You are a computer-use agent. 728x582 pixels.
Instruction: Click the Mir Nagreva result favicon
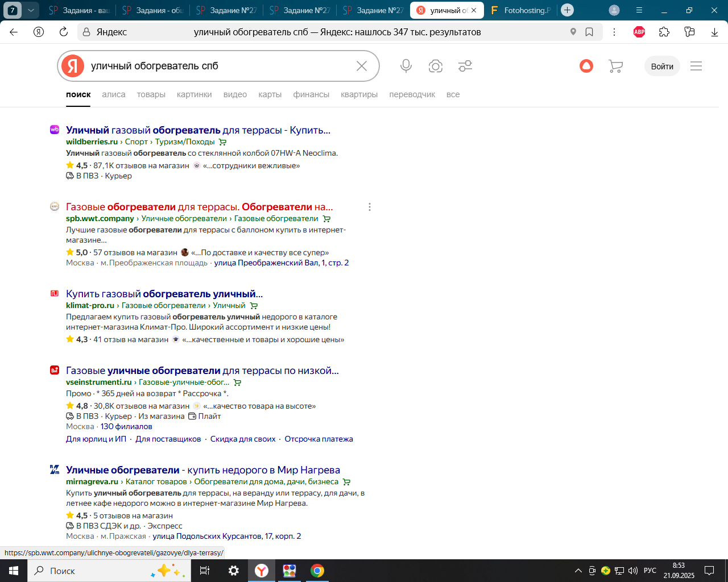click(55, 469)
